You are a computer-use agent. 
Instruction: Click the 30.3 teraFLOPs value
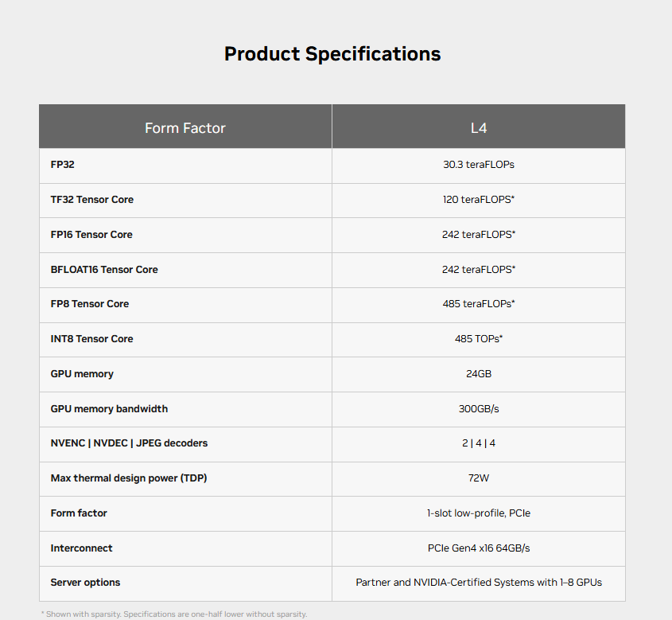pos(478,165)
